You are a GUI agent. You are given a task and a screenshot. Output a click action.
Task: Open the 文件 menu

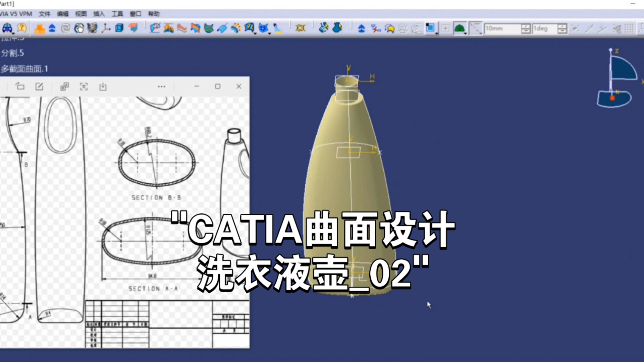(44, 14)
